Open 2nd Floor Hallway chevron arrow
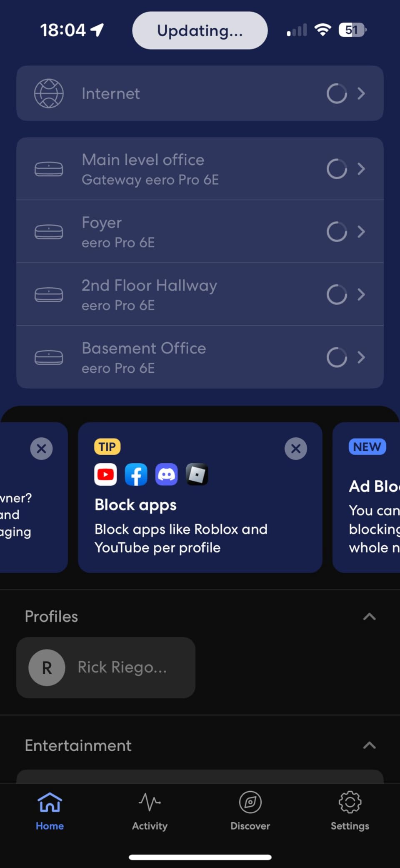The image size is (400, 868). coord(361,294)
